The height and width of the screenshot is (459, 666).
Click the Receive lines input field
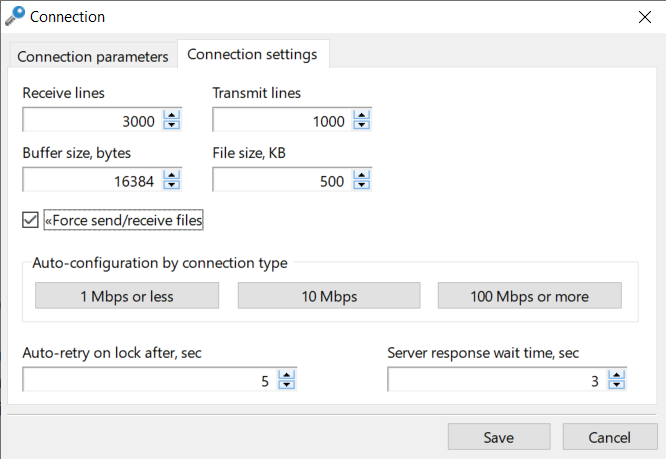point(93,120)
